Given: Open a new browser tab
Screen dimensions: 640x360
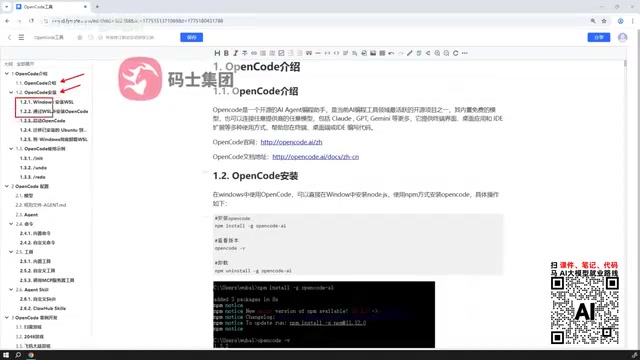Looking at the screenshot, I should [97, 7].
